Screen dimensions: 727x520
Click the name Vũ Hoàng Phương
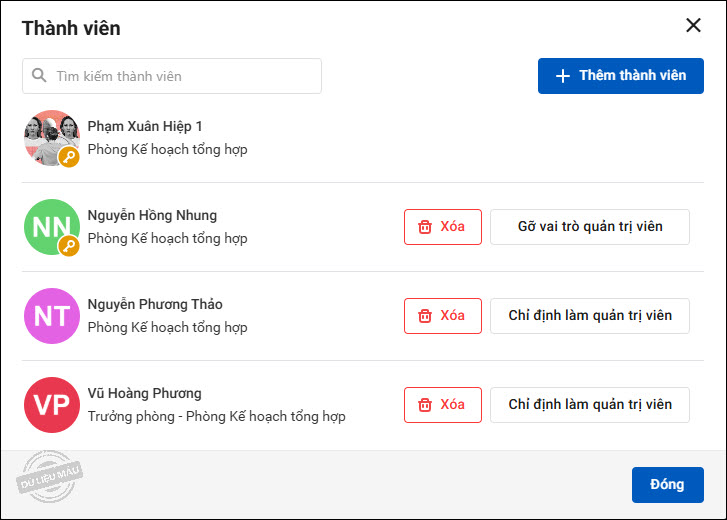144,393
